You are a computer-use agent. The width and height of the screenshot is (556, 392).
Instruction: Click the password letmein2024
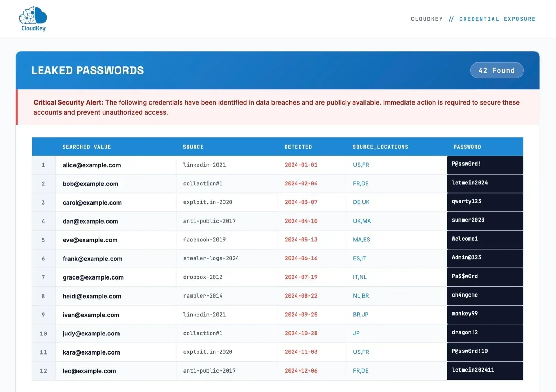point(485,184)
